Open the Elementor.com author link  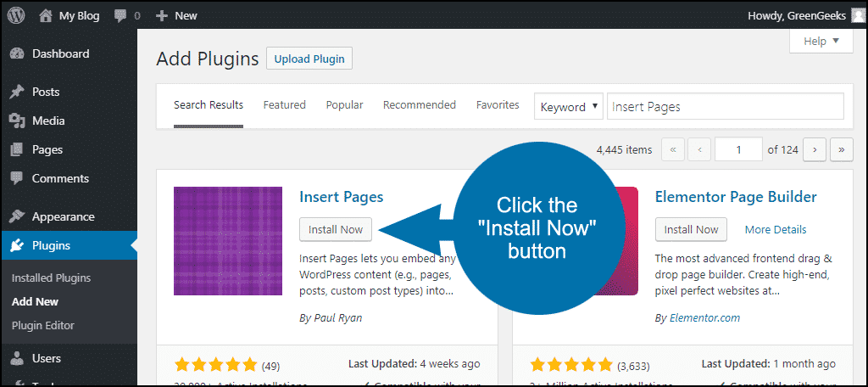pos(704,318)
